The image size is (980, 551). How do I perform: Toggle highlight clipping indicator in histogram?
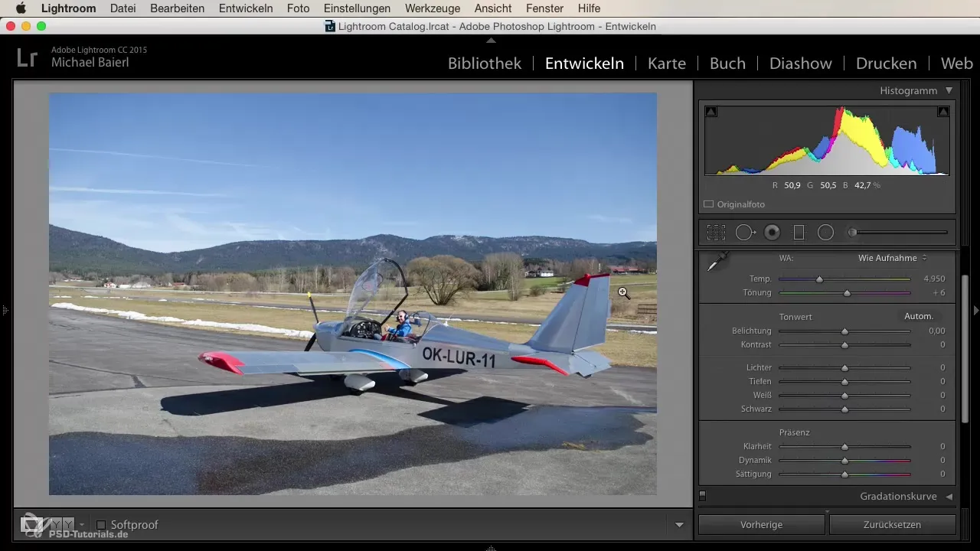click(943, 112)
